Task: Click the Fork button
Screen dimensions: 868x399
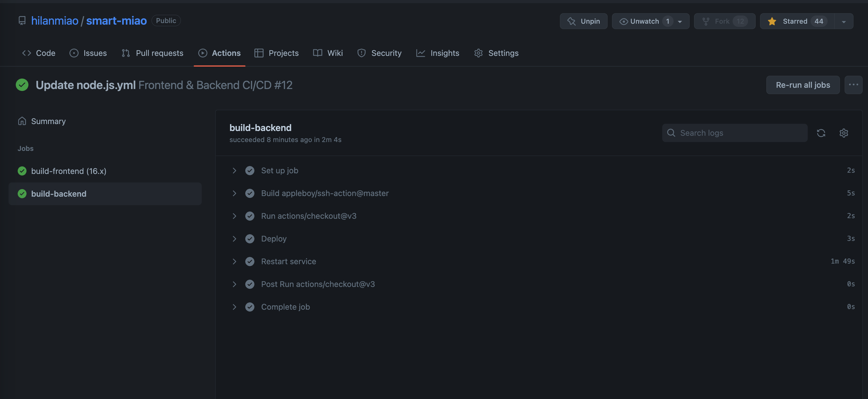Action: [724, 21]
